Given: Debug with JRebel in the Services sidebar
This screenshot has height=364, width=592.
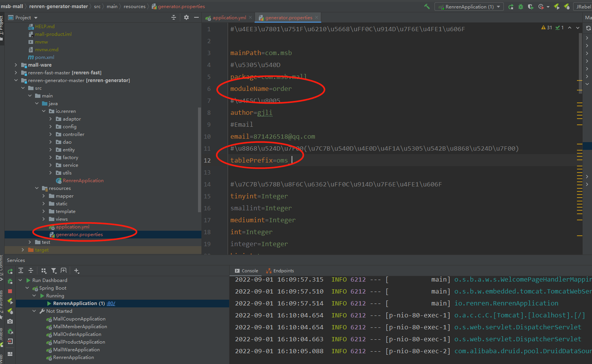Looking at the screenshot, I should pos(10,311).
